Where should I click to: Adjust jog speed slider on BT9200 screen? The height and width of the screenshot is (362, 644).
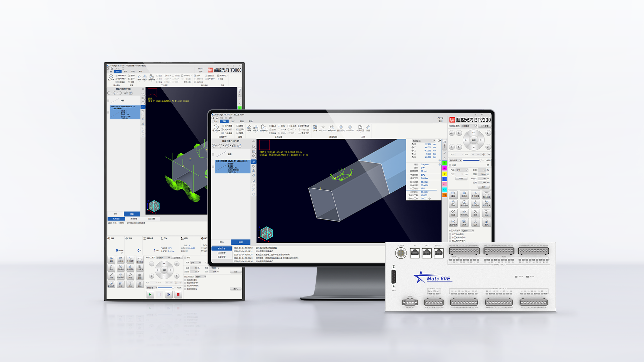click(x=474, y=160)
